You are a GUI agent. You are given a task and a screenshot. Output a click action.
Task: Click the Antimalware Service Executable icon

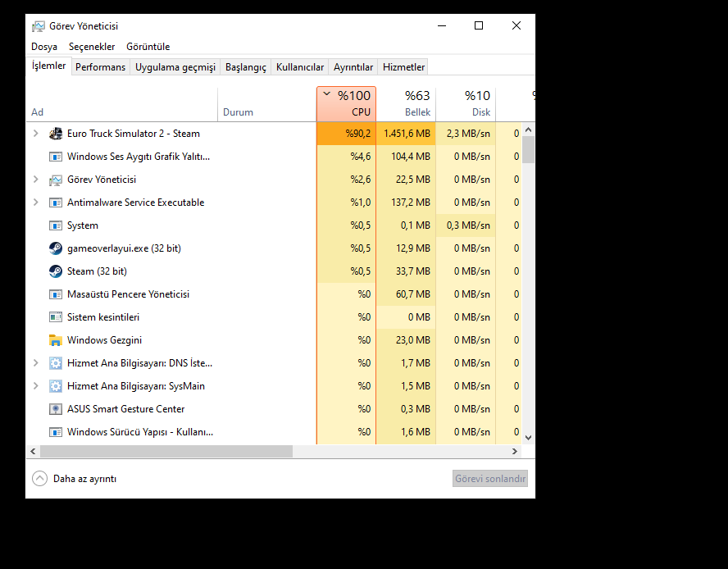(x=56, y=203)
